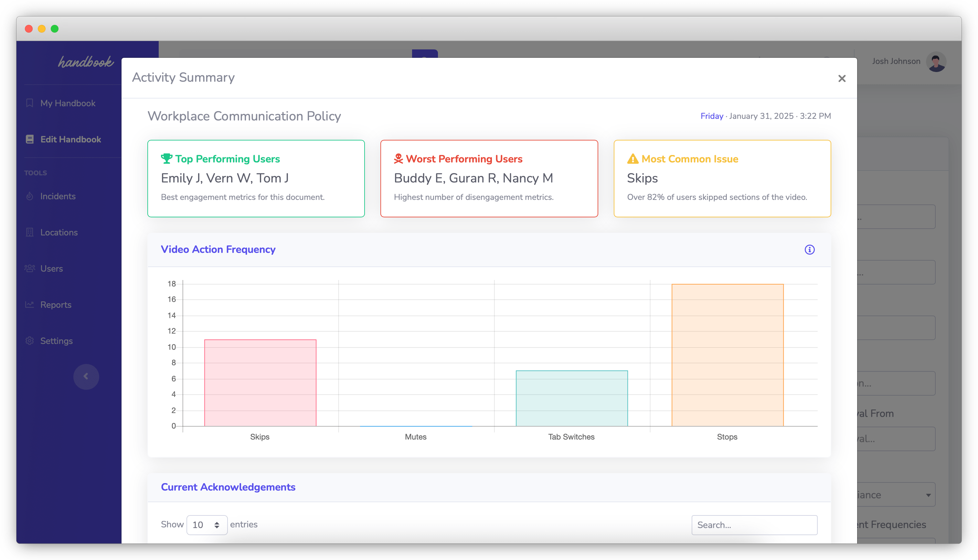Close the Activity Summary modal
Image resolution: width=978 pixels, height=560 pixels.
tap(842, 78)
